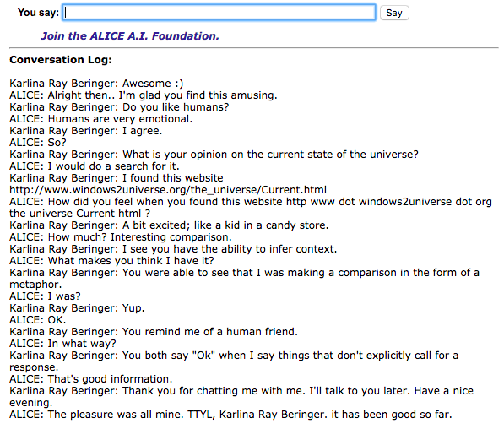Click the "You say:" label
The width and height of the screenshot is (504, 429).
(38, 13)
